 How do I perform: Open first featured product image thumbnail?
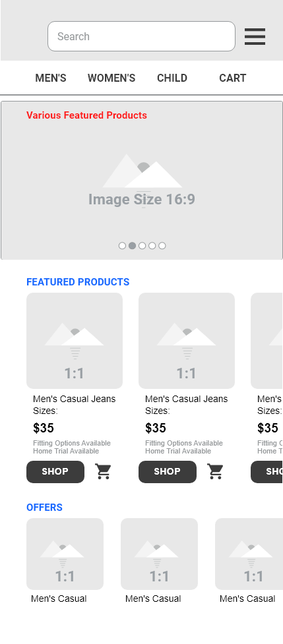coord(75,341)
